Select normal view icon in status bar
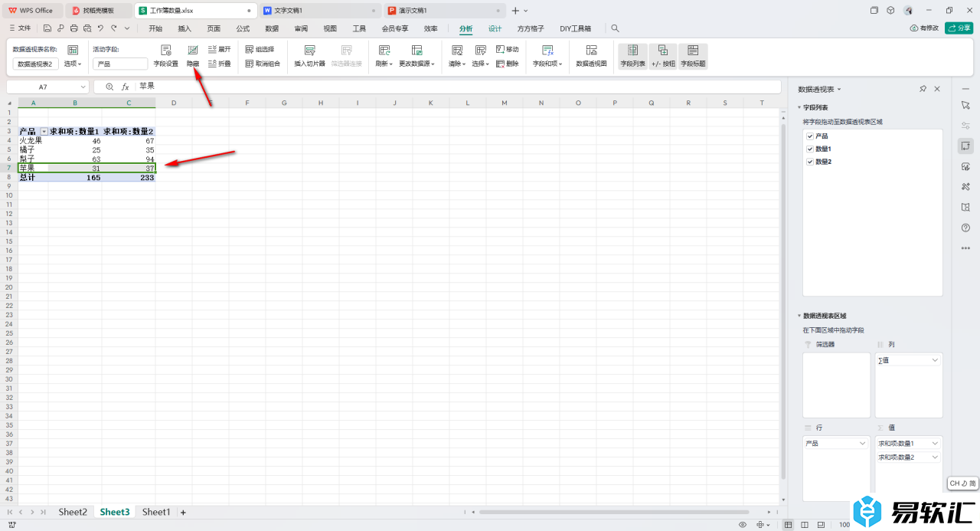The height and width of the screenshot is (531, 980). [789, 525]
